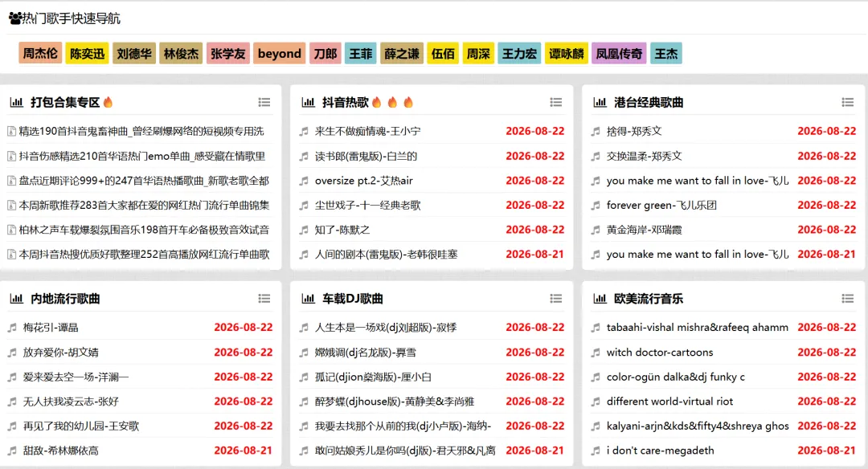
Task: Open 港台经典歌曲 section heading
Action: click(x=649, y=102)
